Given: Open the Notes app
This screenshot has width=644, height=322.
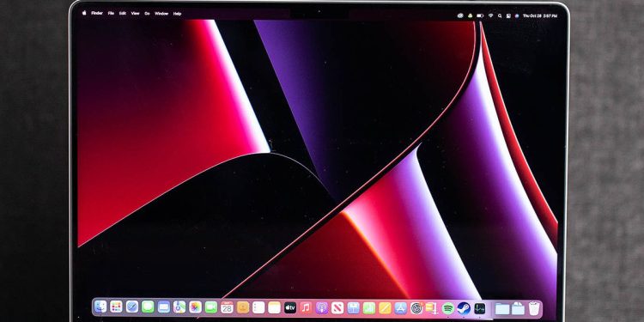Looking at the screenshot, I should [x=275, y=307].
